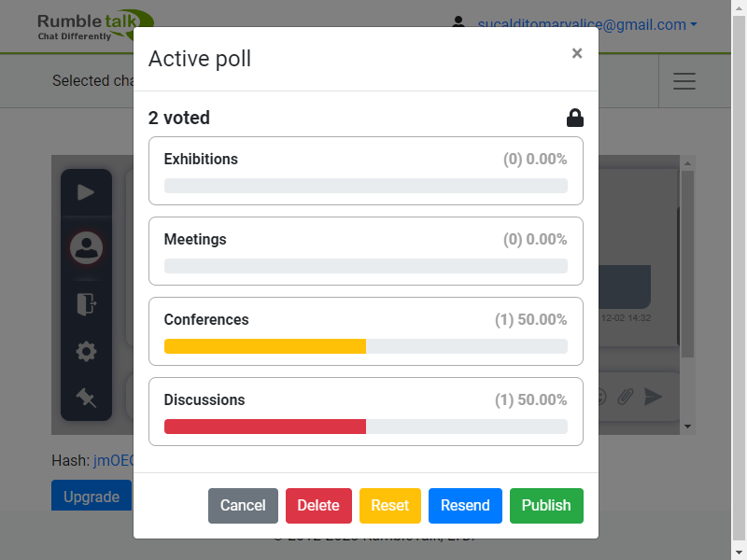
Task: Reset the poll votes
Action: (x=389, y=505)
